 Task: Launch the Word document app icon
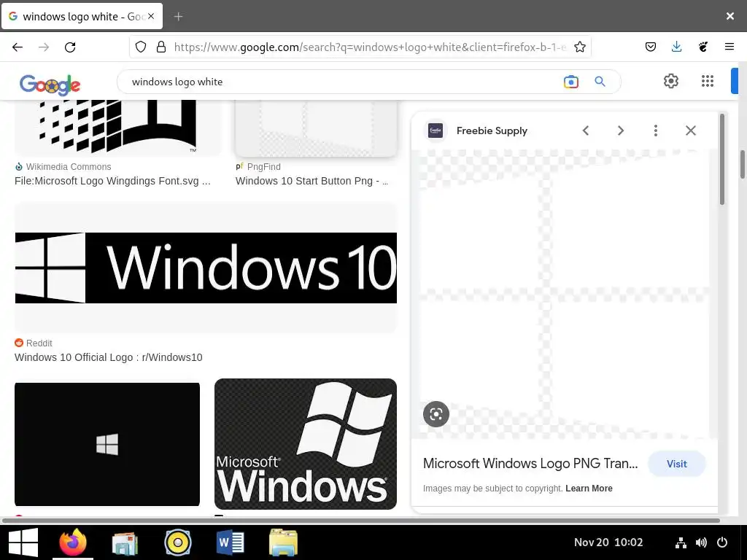[230, 542]
